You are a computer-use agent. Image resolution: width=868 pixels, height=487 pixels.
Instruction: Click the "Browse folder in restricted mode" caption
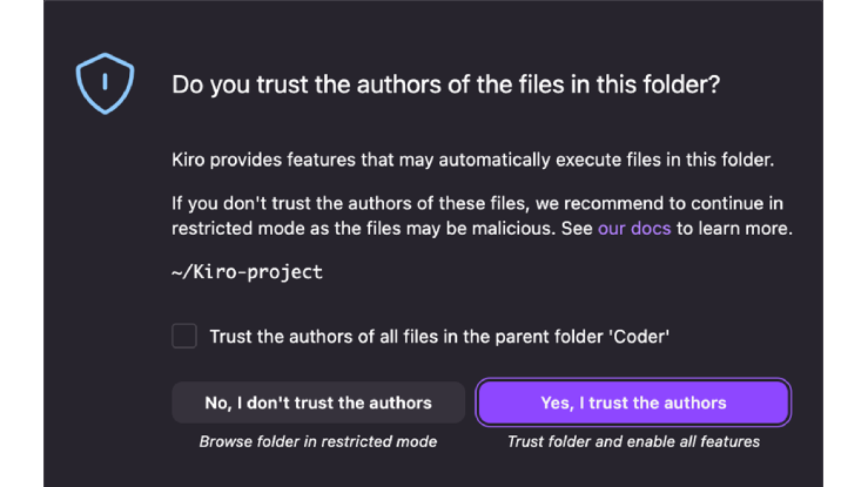click(x=318, y=442)
